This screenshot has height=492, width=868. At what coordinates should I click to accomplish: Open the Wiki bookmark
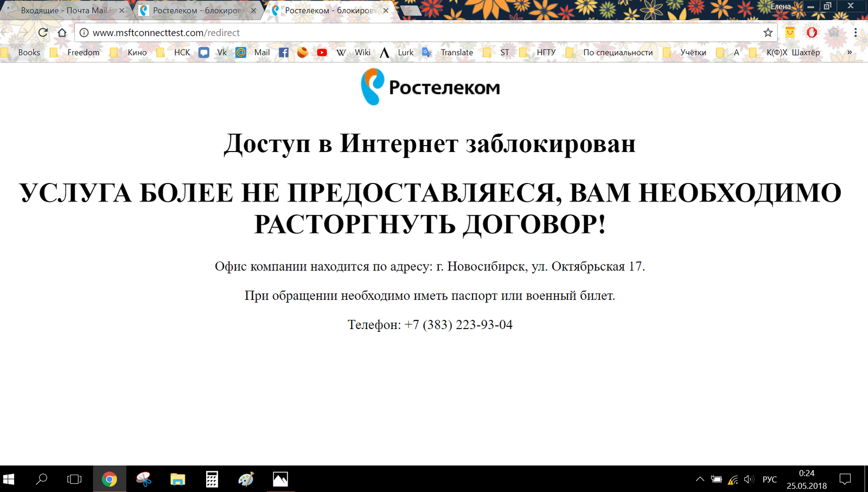[x=353, y=52]
